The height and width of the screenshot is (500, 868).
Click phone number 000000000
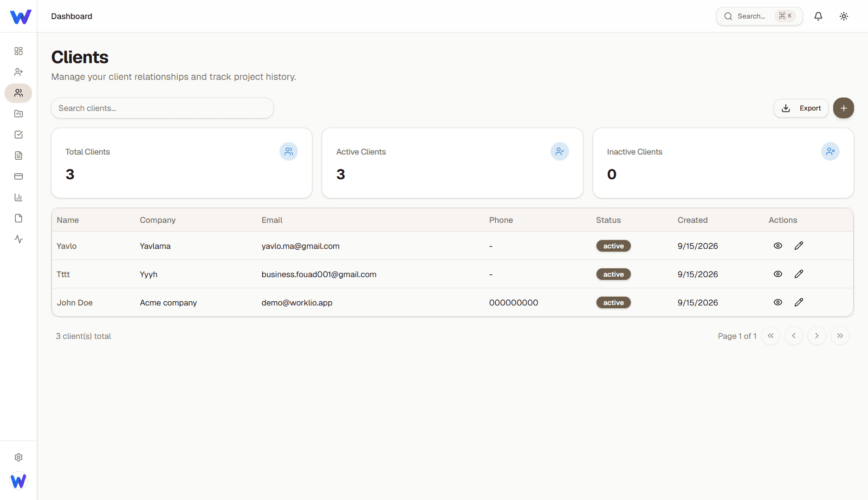pyautogui.click(x=514, y=303)
